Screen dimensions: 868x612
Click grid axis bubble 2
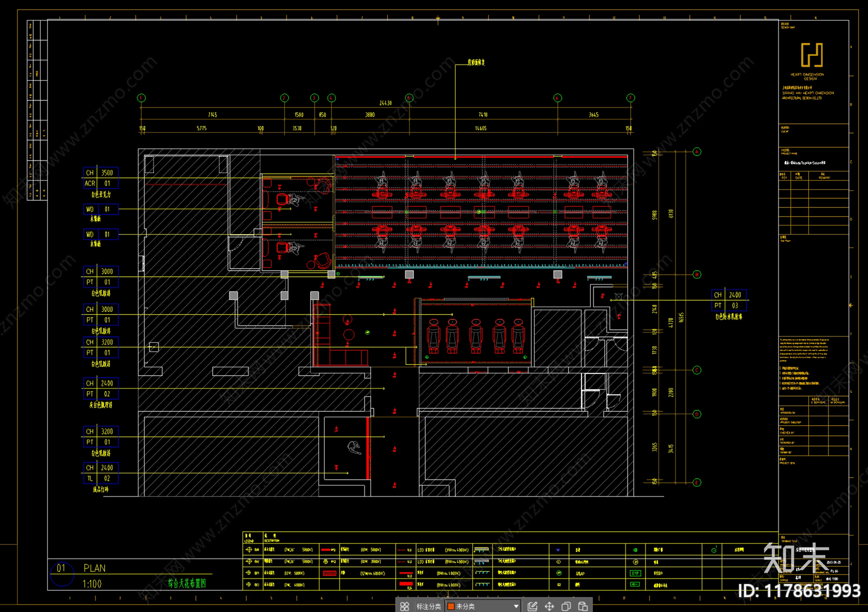pos(284,98)
